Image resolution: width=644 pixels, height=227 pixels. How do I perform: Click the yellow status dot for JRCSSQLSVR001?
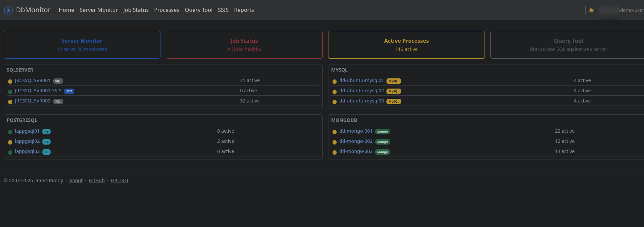[x=10, y=81]
